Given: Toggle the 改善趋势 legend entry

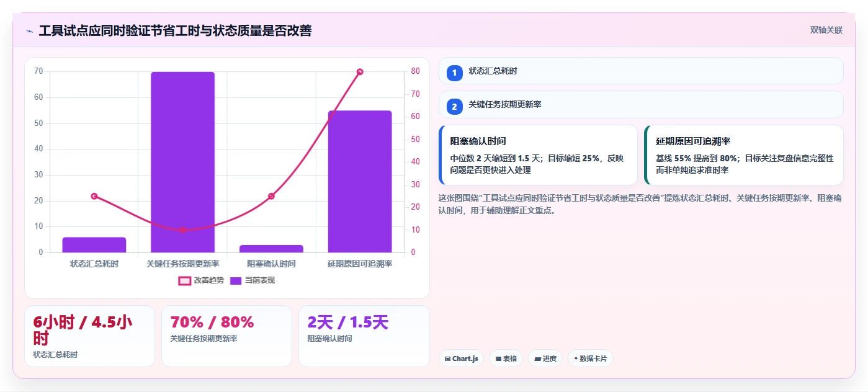Looking at the screenshot, I should (x=201, y=280).
